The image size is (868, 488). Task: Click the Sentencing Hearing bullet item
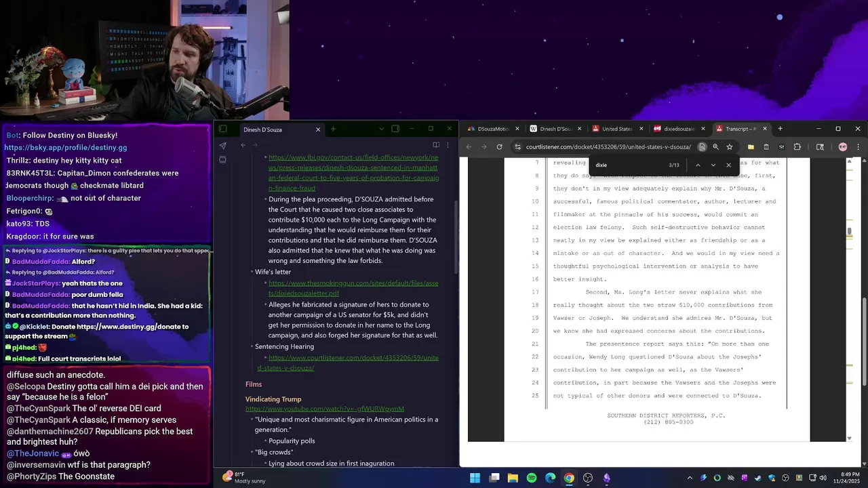(284, 346)
